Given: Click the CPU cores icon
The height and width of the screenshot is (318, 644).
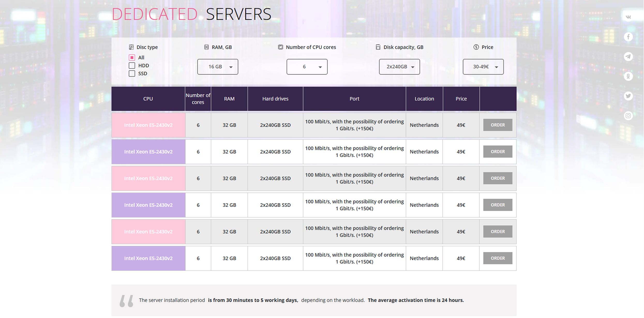Looking at the screenshot, I should coord(280,47).
